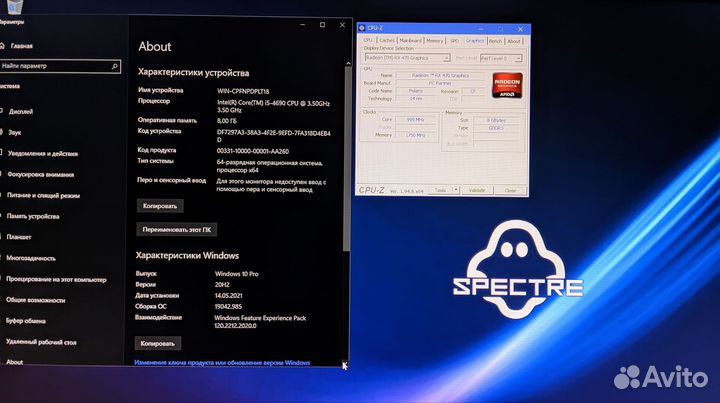This screenshot has height=403, width=720.
Task: Select the Graphics tab in CPU-Z
Action: tap(475, 41)
